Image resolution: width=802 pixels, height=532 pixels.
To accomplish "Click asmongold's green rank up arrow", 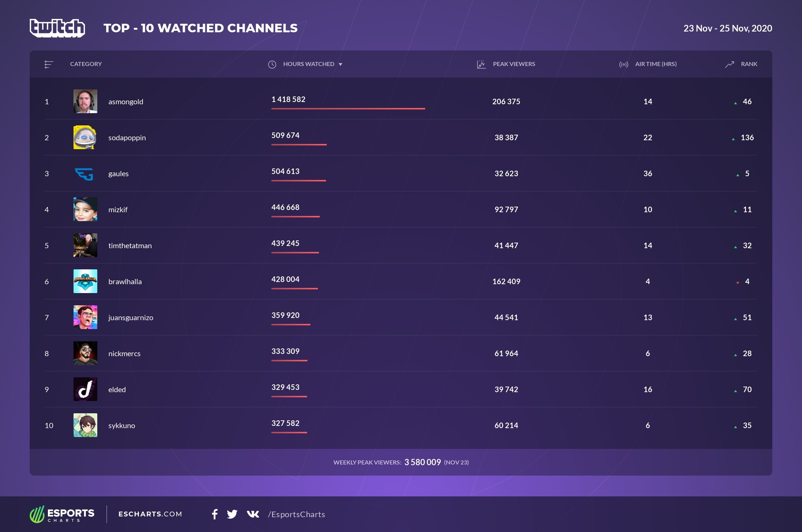I will (x=736, y=103).
